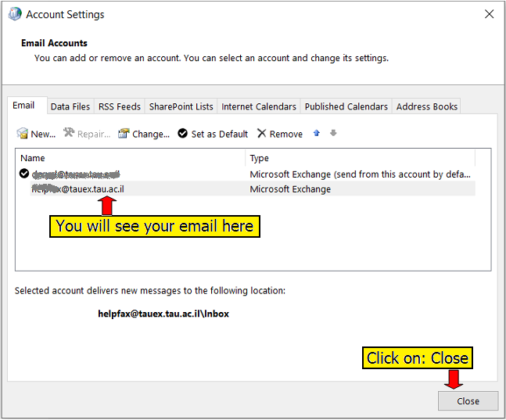The image size is (506, 420).
Task: Click the Remove label in toolbar
Action: (x=286, y=134)
